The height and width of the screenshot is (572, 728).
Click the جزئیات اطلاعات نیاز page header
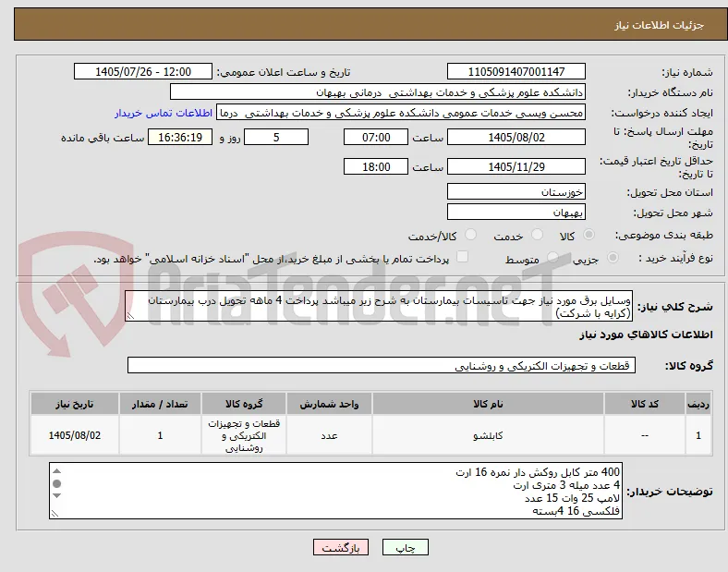660,25
